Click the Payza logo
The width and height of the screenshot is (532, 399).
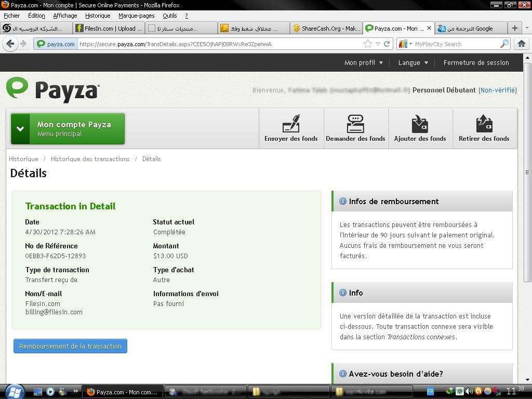pos(52,89)
